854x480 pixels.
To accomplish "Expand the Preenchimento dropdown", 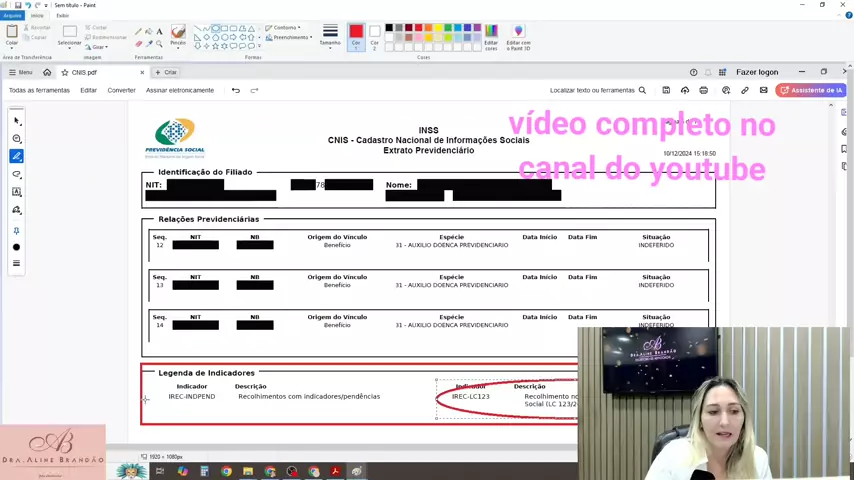I will coord(290,37).
